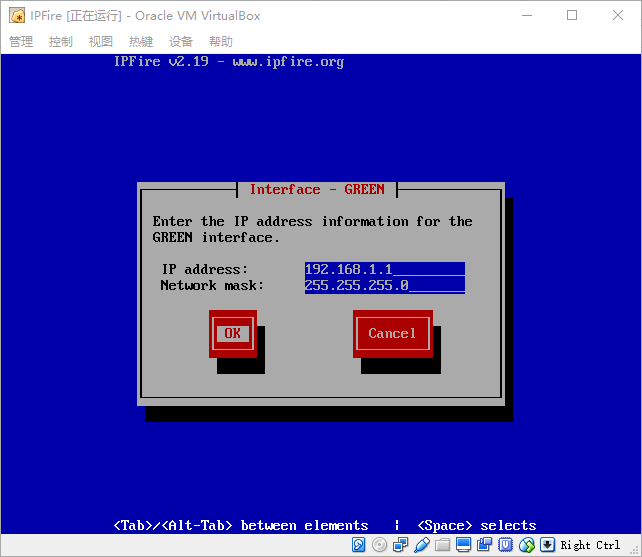Click the optical disc status icon
Screen dimensions: 642x557
tap(380, 545)
